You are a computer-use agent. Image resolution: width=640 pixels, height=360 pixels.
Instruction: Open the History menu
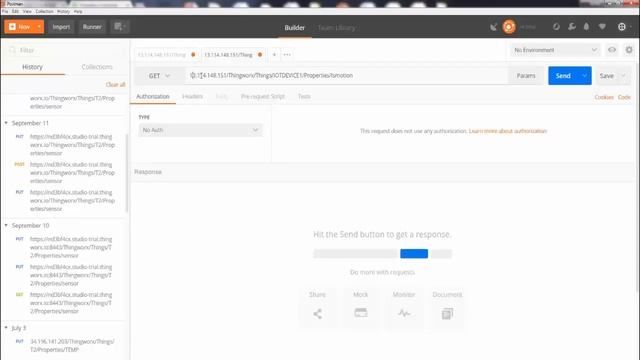(63, 11)
